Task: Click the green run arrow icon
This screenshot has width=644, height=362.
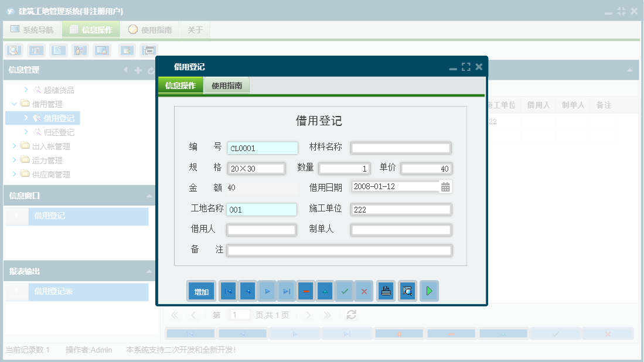Action: [x=429, y=291]
